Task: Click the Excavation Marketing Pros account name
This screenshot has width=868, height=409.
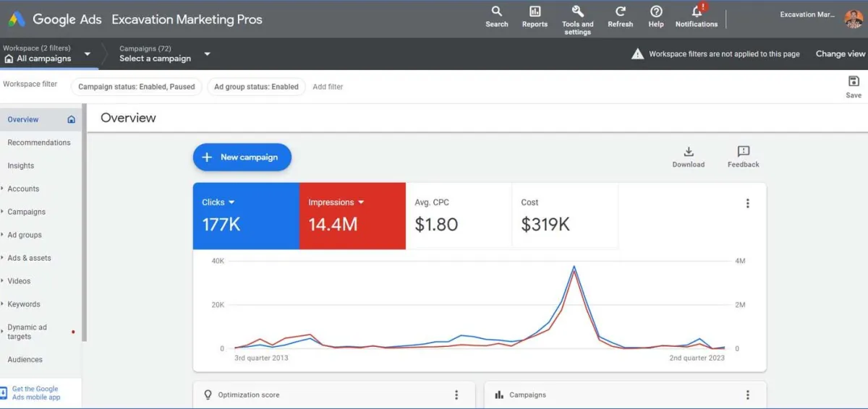Action: point(187,20)
